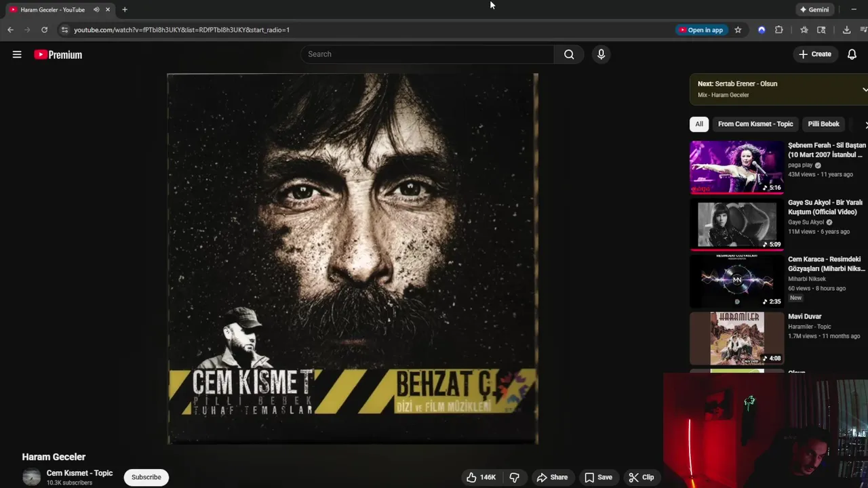Click the 10.3K subscribers text
This screenshot has width=868, height=488.
[69, 483]
